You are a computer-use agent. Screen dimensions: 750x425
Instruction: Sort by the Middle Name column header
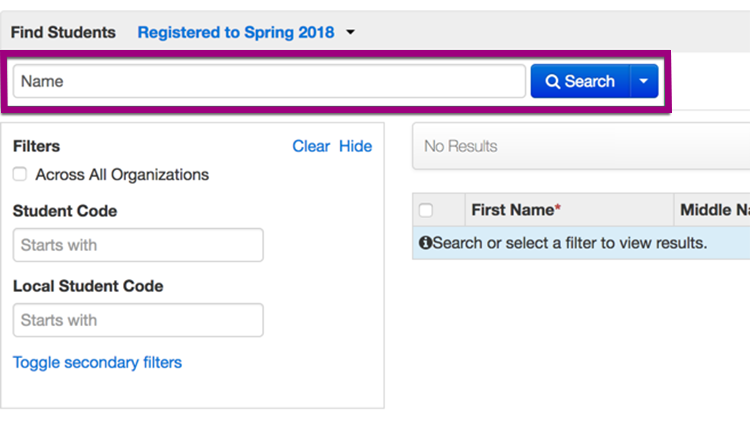pos(714,210)
